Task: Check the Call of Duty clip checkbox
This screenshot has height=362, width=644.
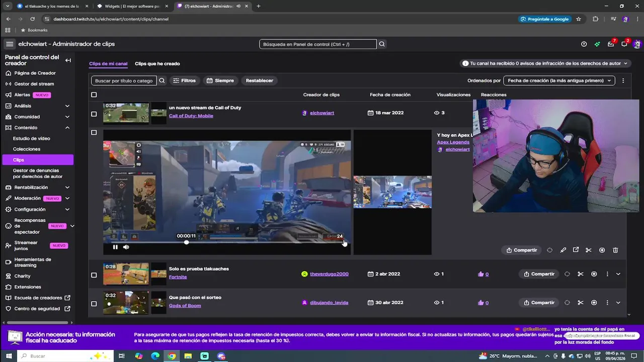Action: (x=94, y=114)
